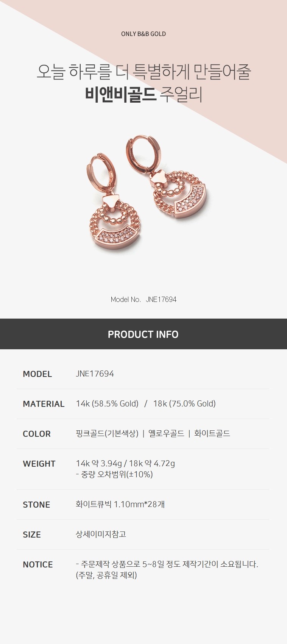287x644 pixels.
Task: Click the NOTICE label
Action: pyautogui.click(x=38, y=564)
